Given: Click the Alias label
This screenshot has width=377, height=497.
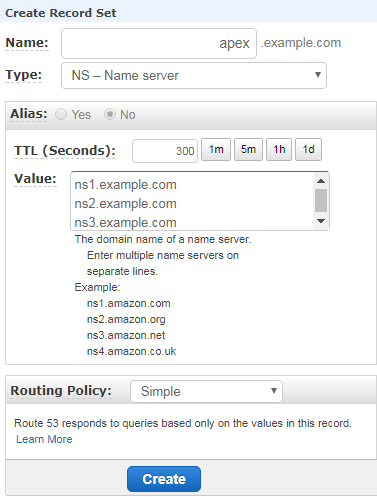Looking at the screenshot, I should pos(29,114).
